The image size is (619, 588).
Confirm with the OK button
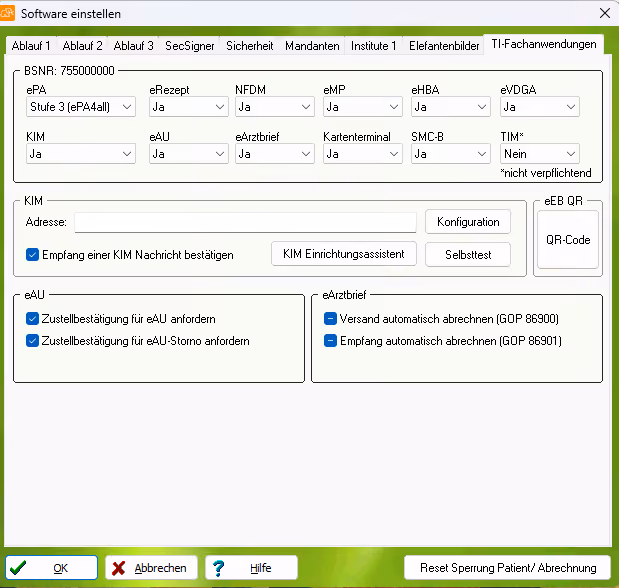(x=51, y=568)
